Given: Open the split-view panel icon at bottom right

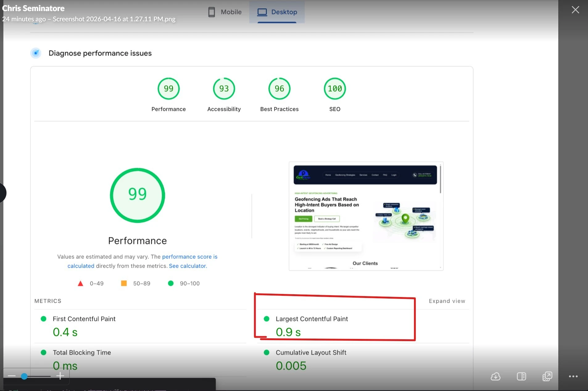Looking at the screenshot, I should click(521, 376).
